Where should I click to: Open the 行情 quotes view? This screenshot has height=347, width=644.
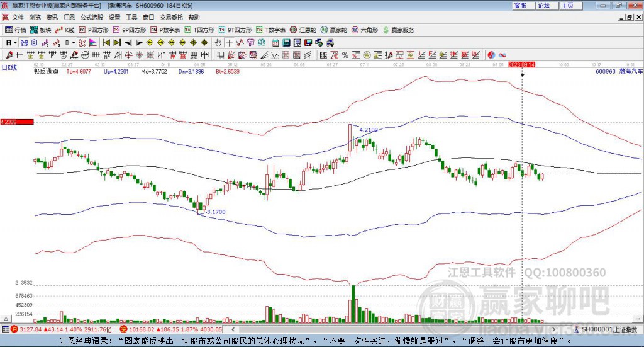click(x=15, y=30)
